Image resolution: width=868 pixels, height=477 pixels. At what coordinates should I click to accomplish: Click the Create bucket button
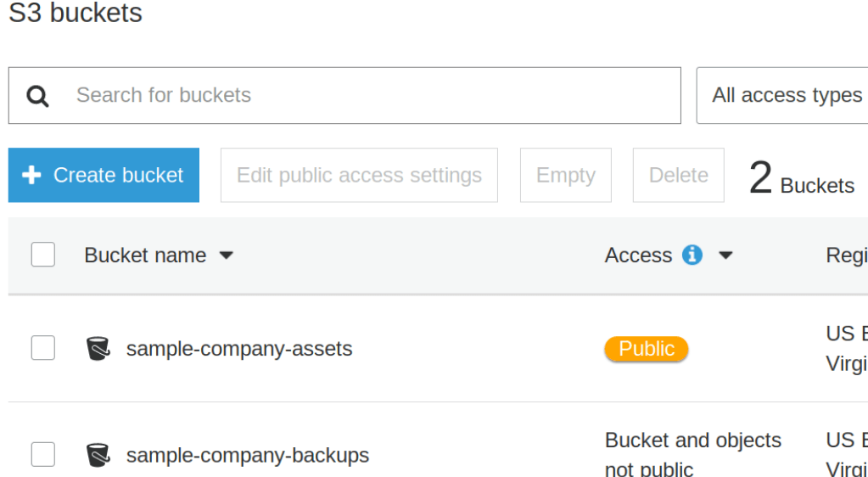104,176
